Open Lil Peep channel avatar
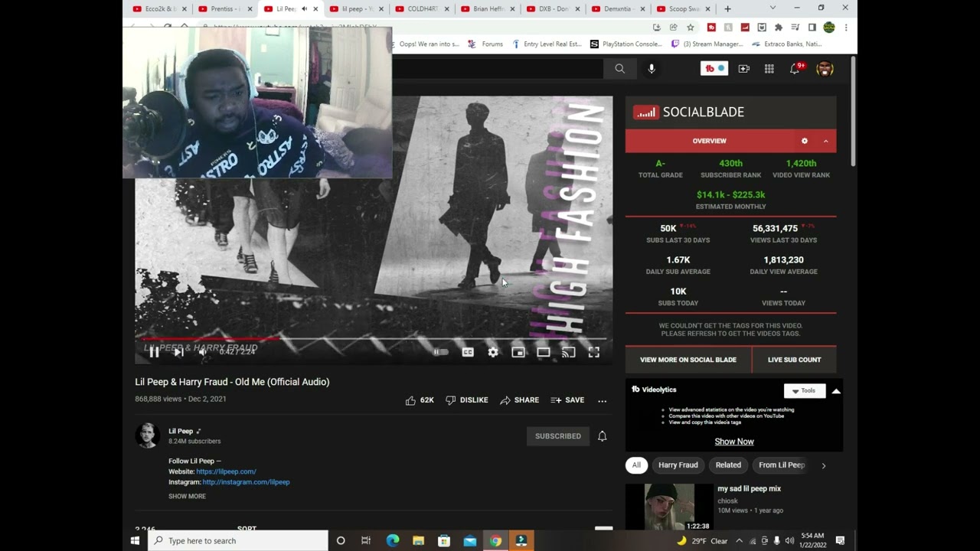This screenshot has height=551, width=980. pos(147,435)
